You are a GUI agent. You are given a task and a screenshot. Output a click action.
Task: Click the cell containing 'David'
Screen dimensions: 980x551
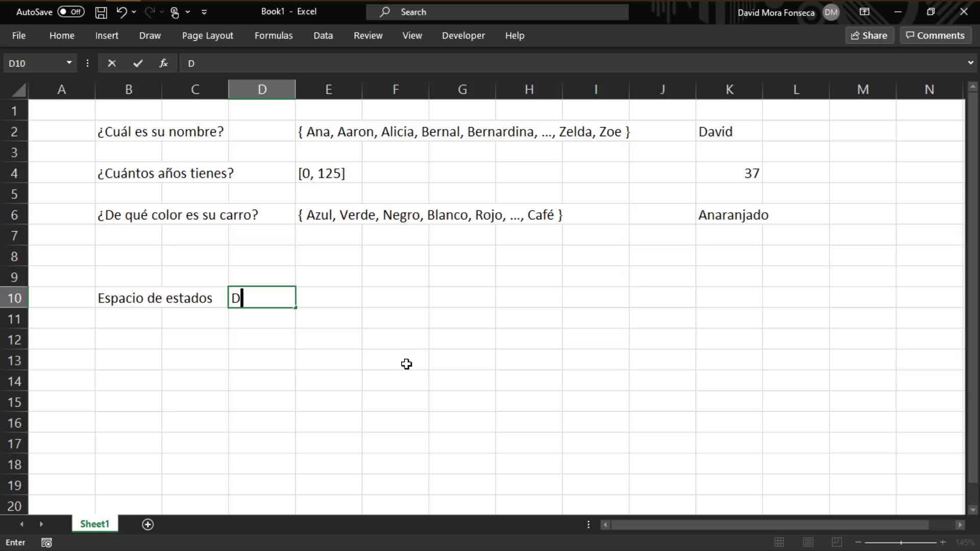(729, 132)
